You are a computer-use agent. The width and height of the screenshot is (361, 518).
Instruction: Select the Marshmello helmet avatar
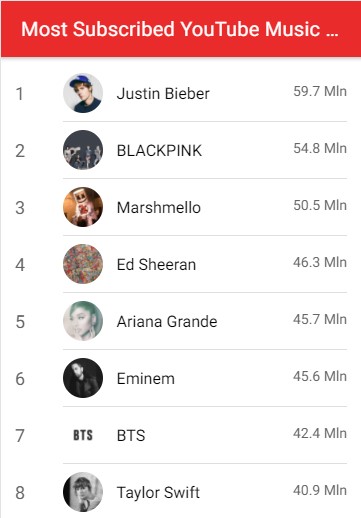pos(83,207)
